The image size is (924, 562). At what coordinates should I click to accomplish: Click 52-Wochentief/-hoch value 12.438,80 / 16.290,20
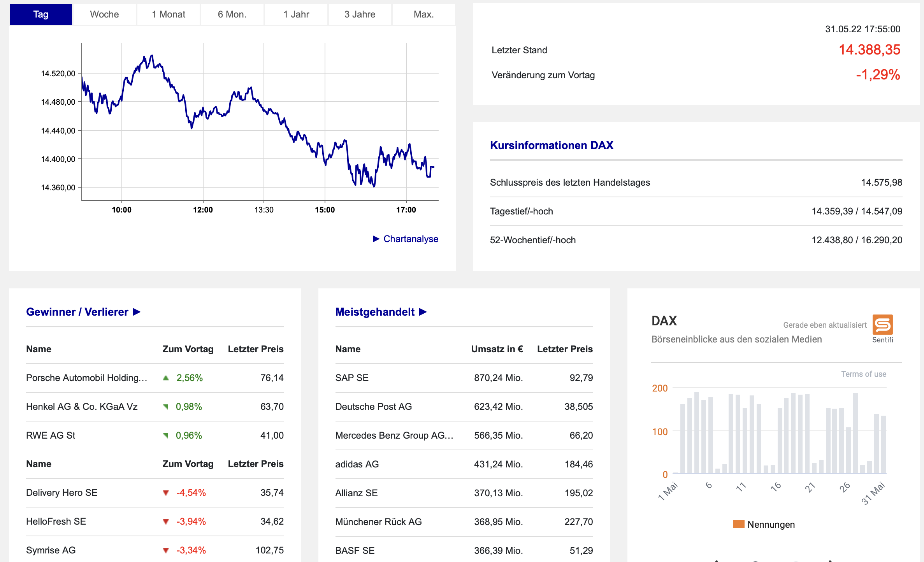coord(857,240)
